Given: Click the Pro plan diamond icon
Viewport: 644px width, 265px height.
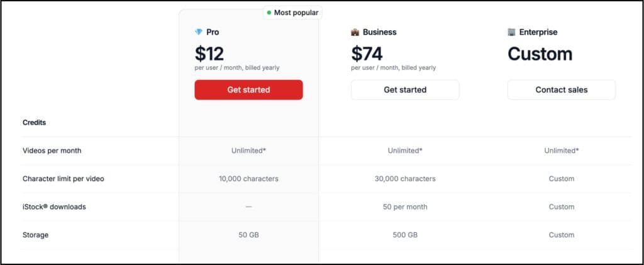Looking at the screenshot, I should pyautogui.click(x=199, y=32).
